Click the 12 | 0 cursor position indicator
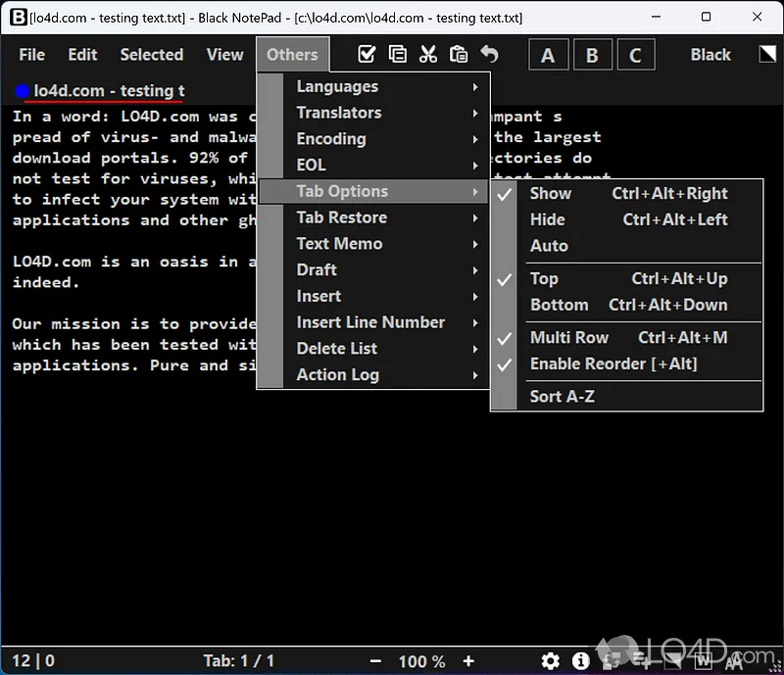Screen dimensions: 784x675 pos(33,661)
